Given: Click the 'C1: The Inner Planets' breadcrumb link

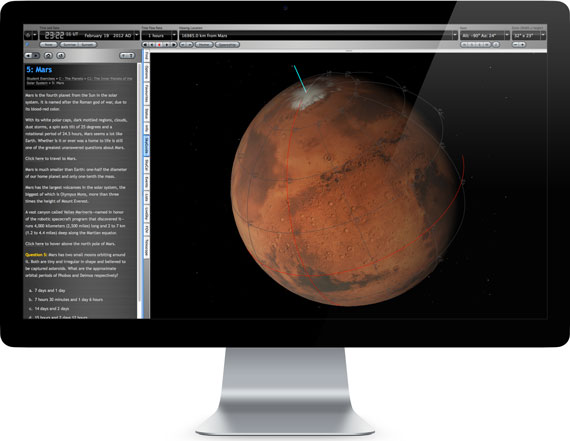Looking at the screenshot, I should click(x=110, y=79).
